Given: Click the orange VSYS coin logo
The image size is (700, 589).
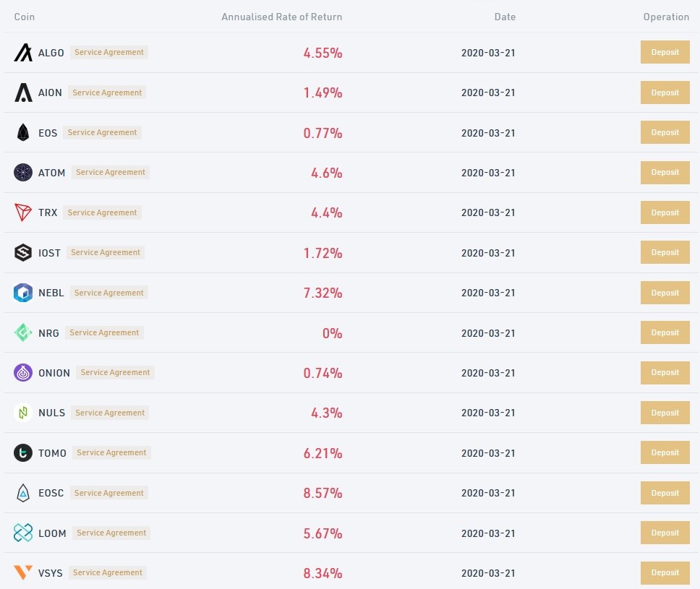Looking at the screenshot, I should pos(23,572).
